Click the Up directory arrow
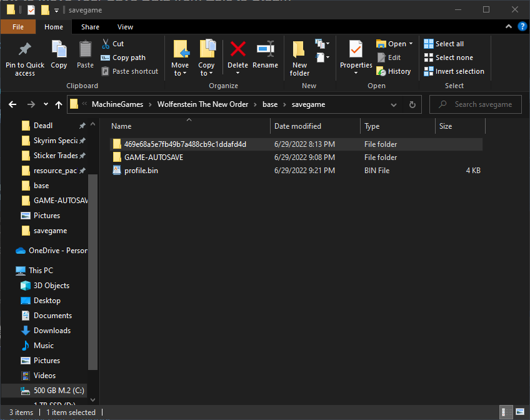 tap(59, 104)
